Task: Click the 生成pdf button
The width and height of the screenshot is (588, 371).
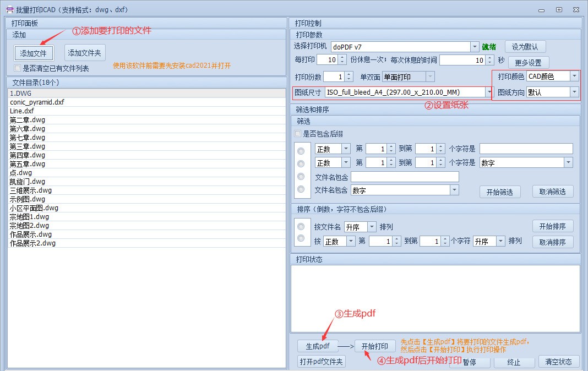Action: [x=318, y=346]
